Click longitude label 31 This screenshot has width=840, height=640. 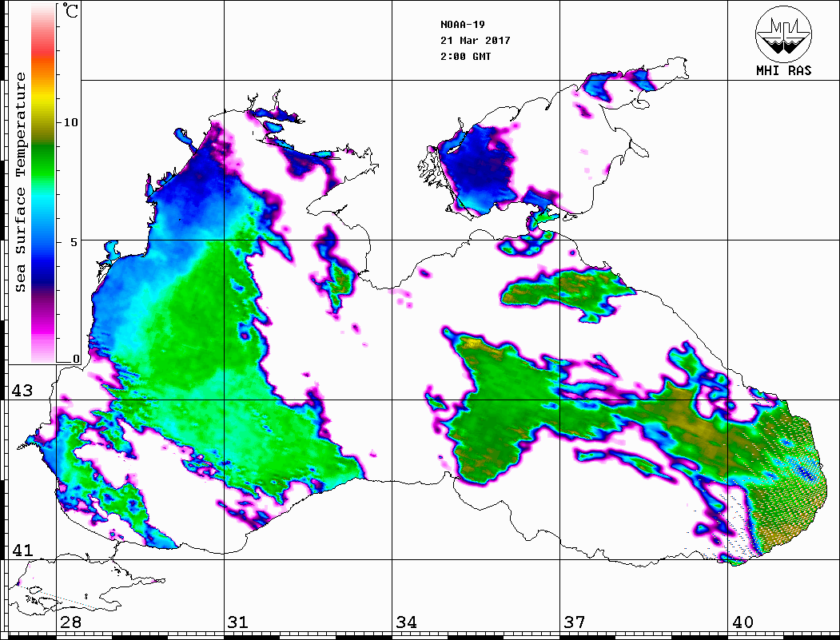(x=238, y=622)
